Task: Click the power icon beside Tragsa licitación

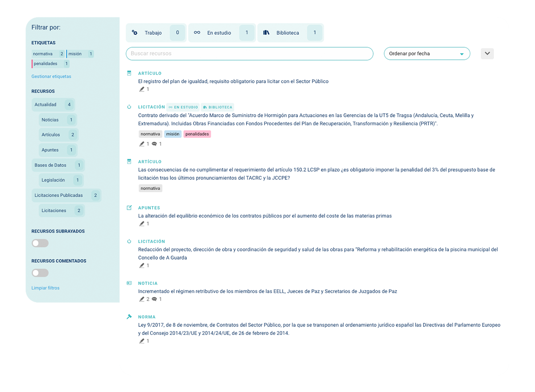Action: tap(129, 107)
